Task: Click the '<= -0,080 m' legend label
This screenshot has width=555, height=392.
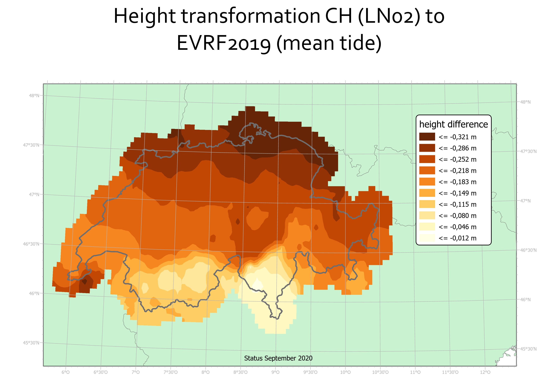Action: tap(457, 216)
